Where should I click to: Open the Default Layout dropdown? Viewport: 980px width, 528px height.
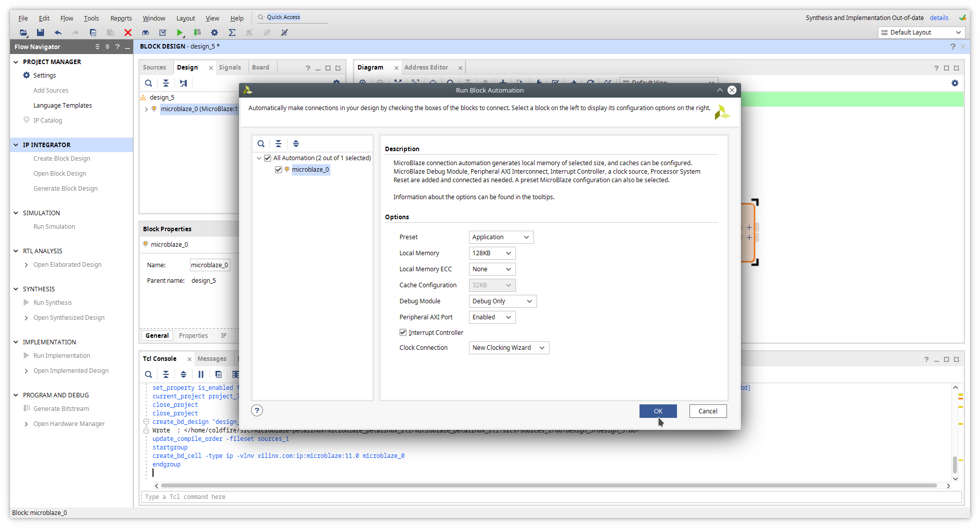pyautogui.click(x=921, y=33)
